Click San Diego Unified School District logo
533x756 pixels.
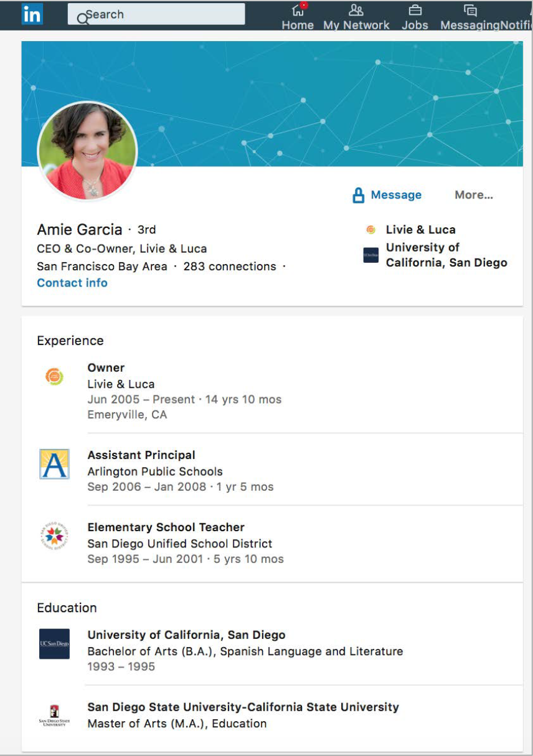click(x=54, y=536)
